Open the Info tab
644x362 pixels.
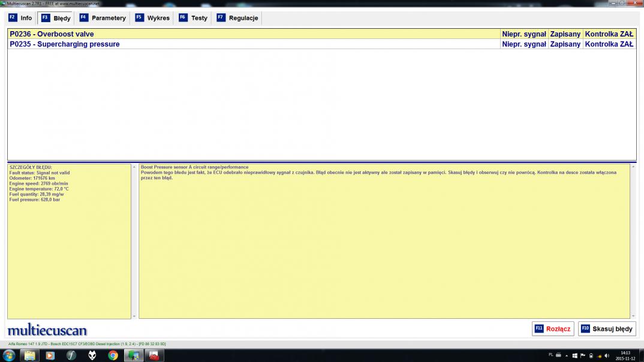point(20,18)
